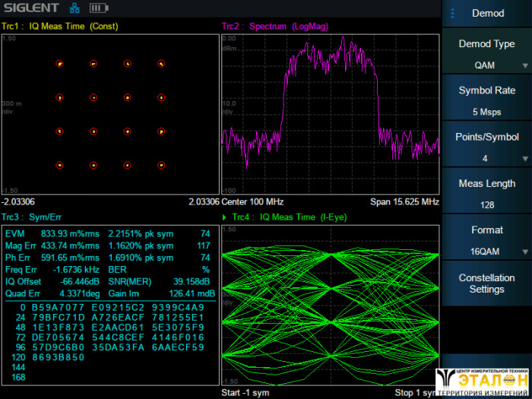
Task: Click the Span 15.625 MHz label
Action: pyautogui.click(x=404, y=202)
